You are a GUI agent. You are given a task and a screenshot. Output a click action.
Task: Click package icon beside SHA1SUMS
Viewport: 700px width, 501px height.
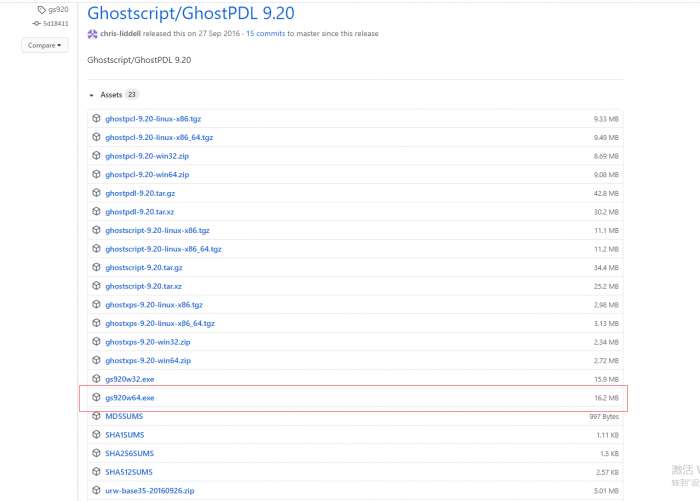click(96, 434)
